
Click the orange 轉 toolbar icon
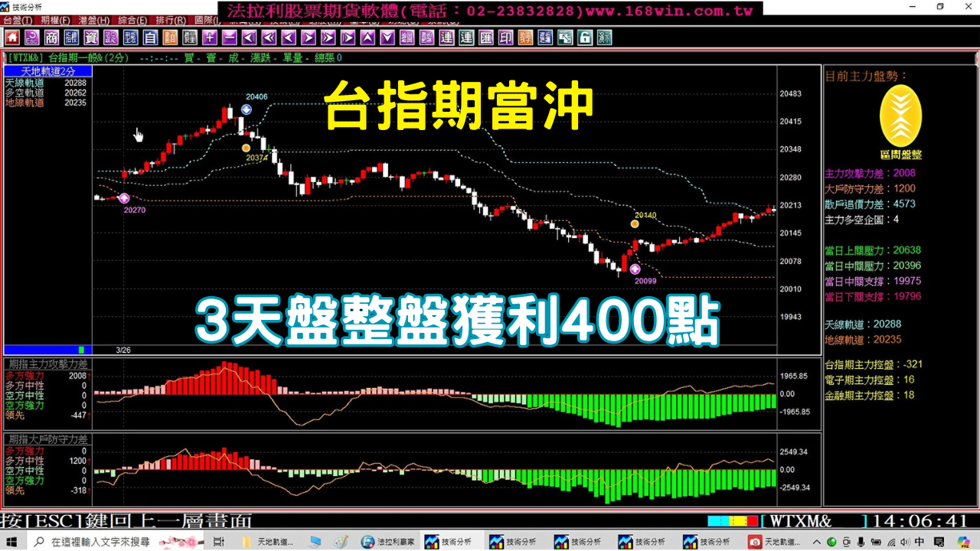(x=526, y=37)
